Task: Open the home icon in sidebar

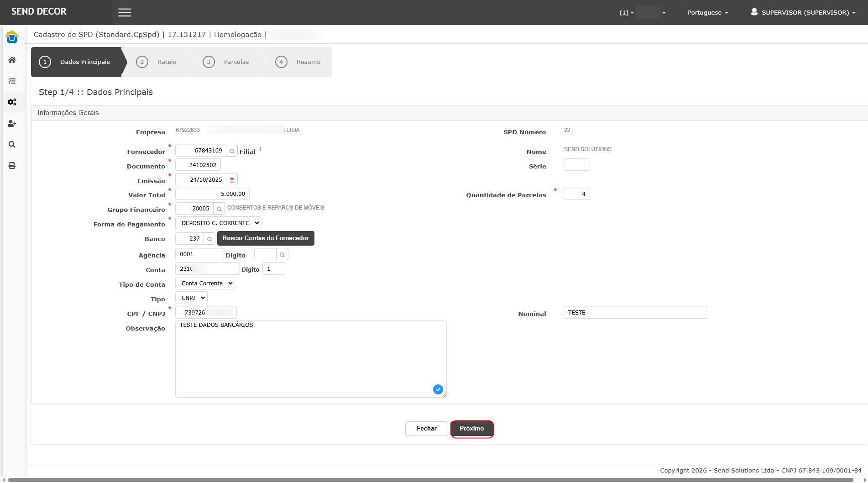Action: pos(12,60)
